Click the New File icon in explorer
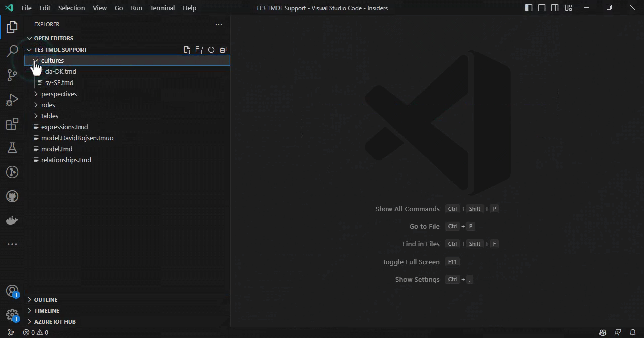This screenshot has height=338, width=644. 187,50
